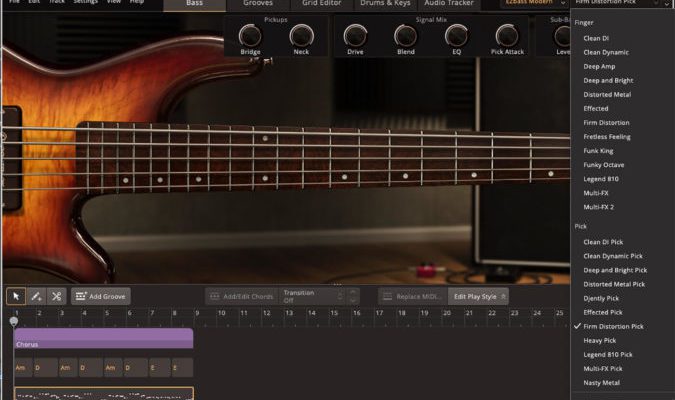Select the purple Chorus song block
This screenshot has height=400, width=675.
click(x=103, y=340)
